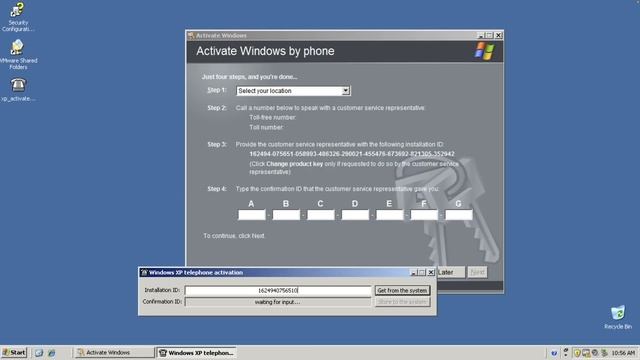
Task: Focus confirmation ID field E
Action: pyautogui.click(x=389, y=215)
